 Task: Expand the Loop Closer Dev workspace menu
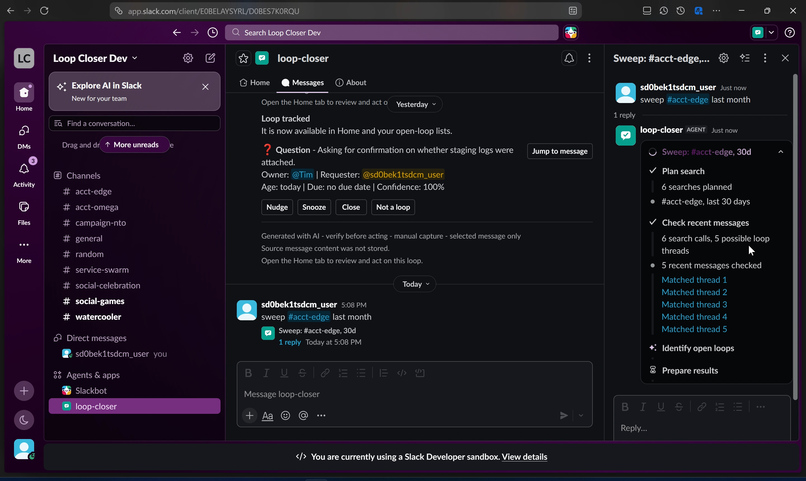[x=95, y=58]
